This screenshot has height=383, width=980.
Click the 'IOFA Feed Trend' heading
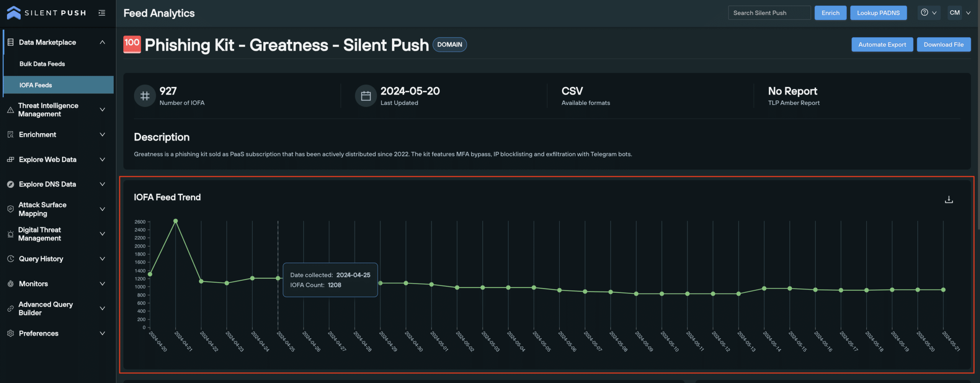[167, 197]
